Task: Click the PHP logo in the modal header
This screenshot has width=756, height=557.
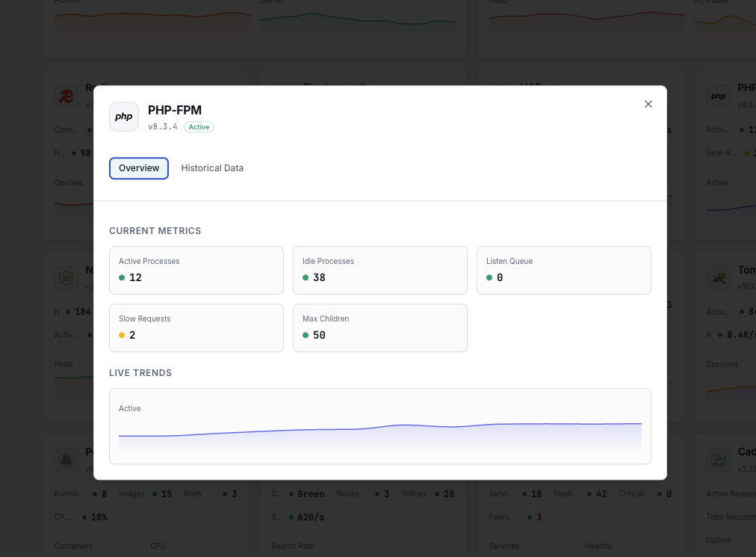Action: coord(124,117)
